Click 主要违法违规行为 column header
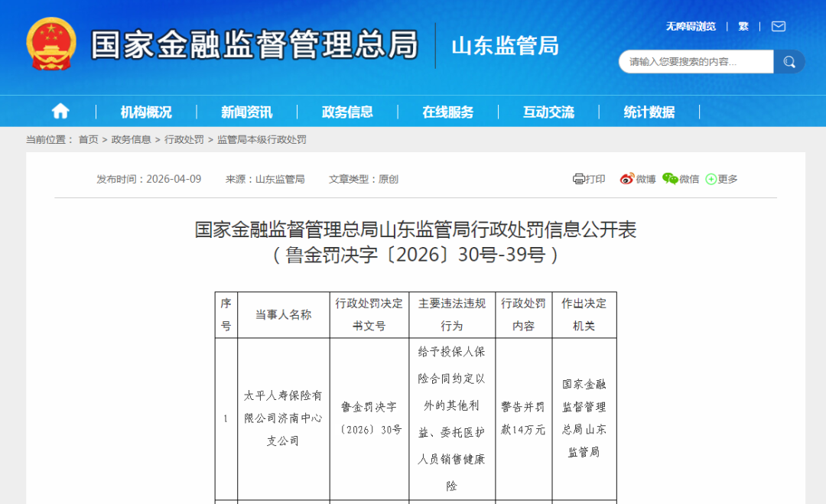The height and width of the screenshot is (504, 826). [452, 314]
